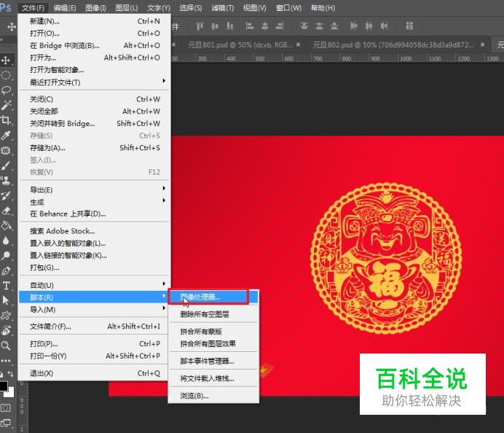The width and height of the screenshot is (504, 433).
Task: Expand the 最近打开文件(T) submenu
Action: click(x=94, y=82)
